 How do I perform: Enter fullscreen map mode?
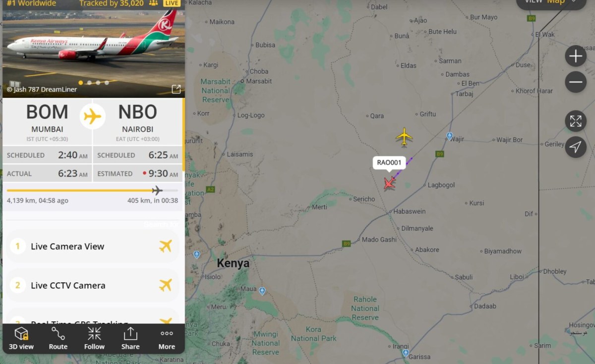coord(576,121)
